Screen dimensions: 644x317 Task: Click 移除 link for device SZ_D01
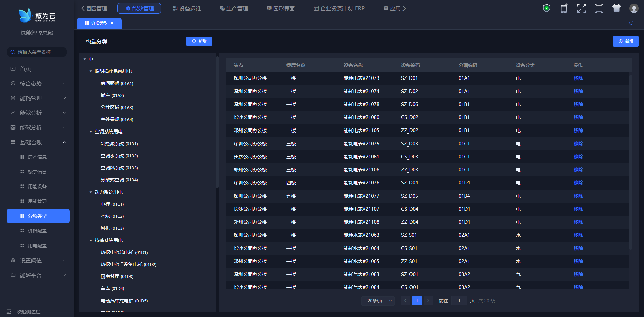tap(578, 78)
